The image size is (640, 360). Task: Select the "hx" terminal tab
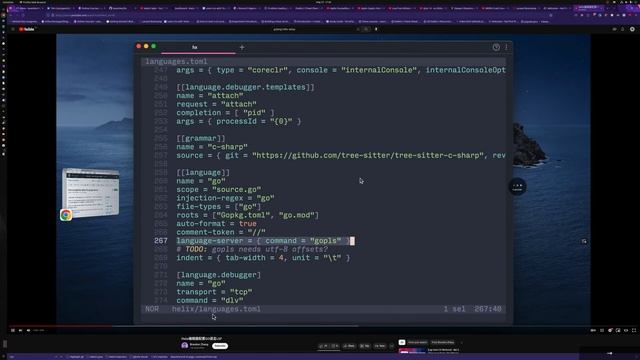[195, 47]
